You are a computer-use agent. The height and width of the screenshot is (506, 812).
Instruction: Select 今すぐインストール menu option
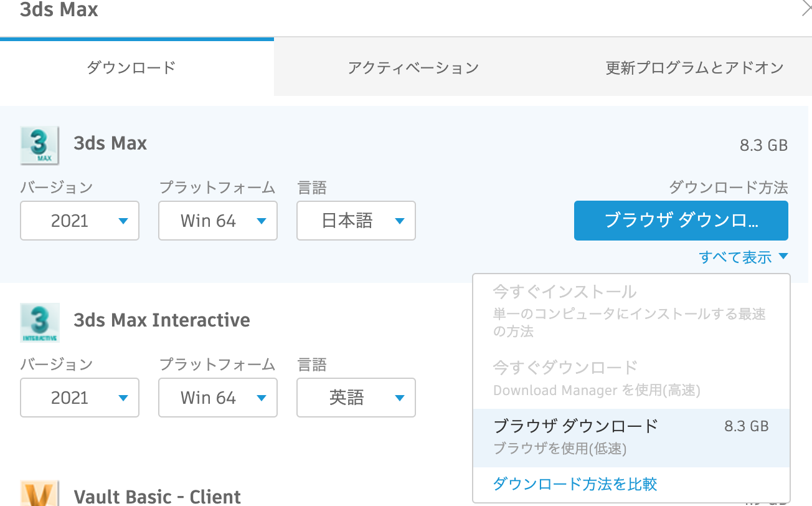pos(631,310)
